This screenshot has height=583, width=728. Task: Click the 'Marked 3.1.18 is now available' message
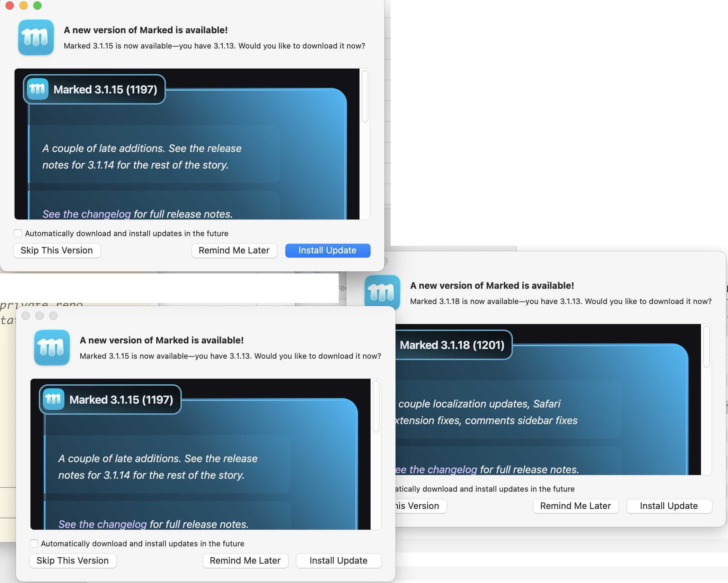[x=561, y=301]
